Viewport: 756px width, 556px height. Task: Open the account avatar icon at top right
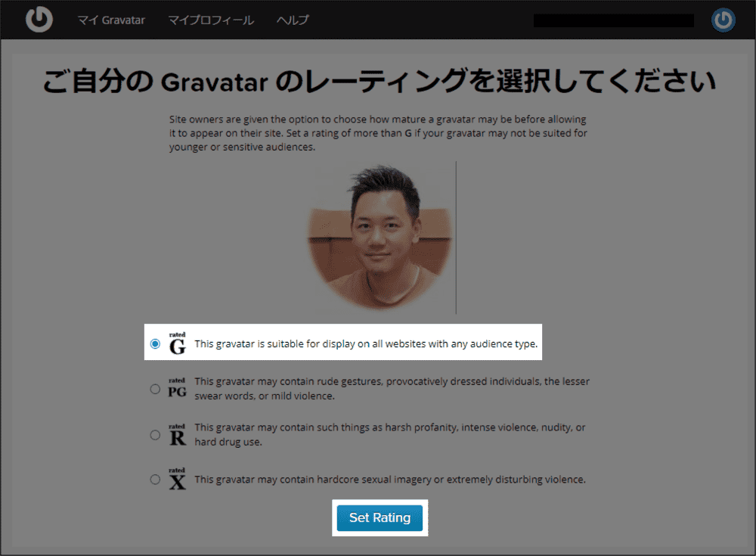(x=723, y=20)
